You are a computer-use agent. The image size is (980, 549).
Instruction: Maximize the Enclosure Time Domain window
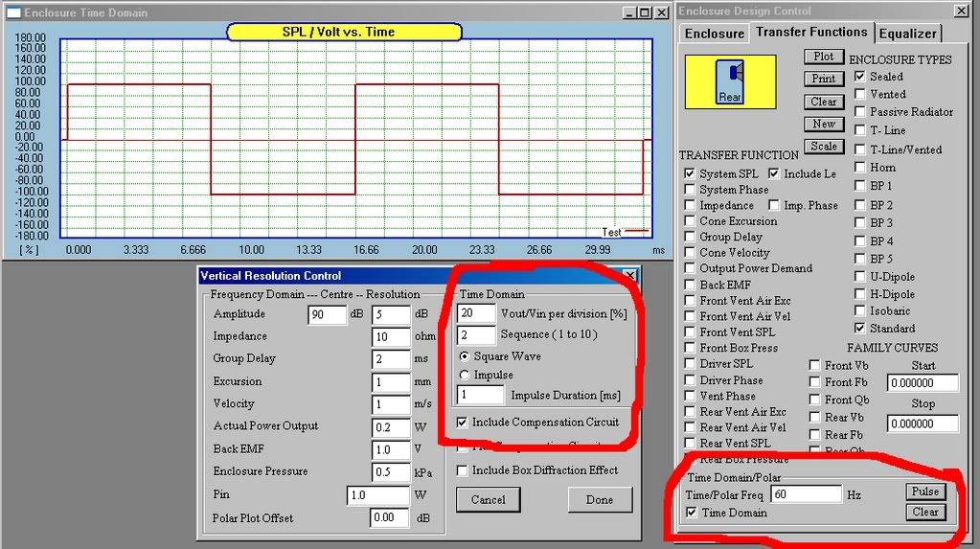pyautogui.click(x=646, y=12)
